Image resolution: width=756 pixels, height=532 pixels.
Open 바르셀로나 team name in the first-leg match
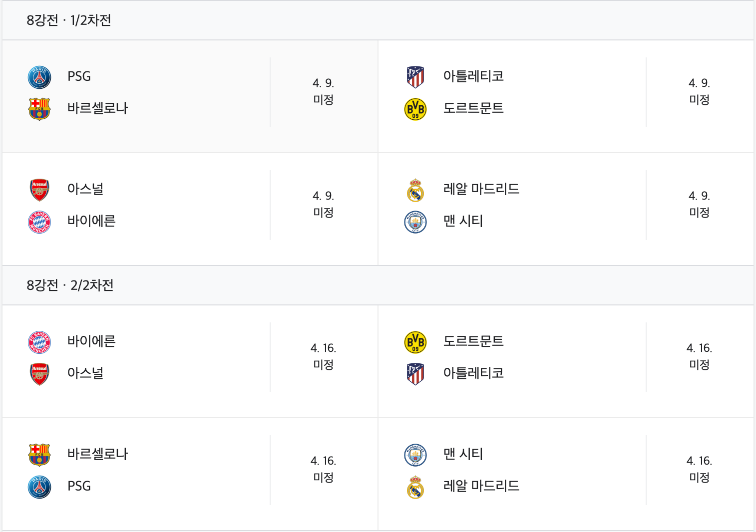tap(98, 108)
